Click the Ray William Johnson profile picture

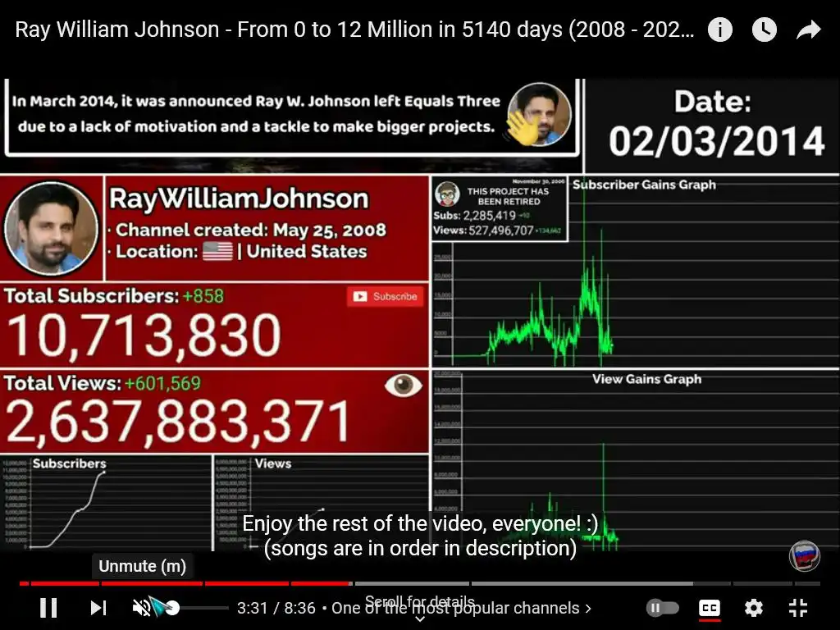pyautogui.click(x=52, y=228)
